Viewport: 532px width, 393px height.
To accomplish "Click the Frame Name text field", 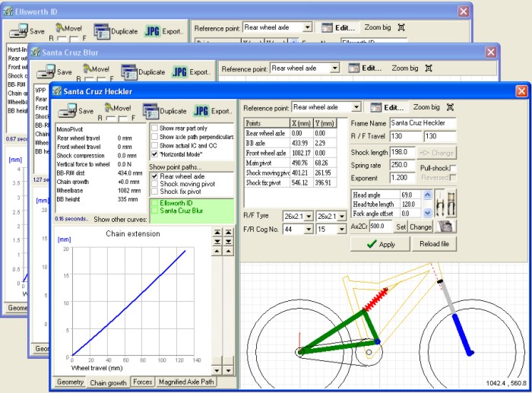I will pyautogui.click(x=422, y=122).
